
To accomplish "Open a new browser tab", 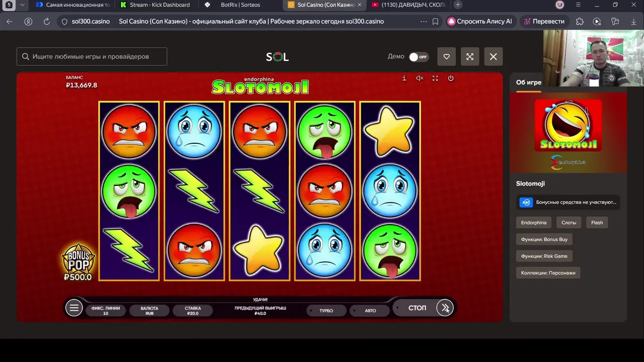I will [458, 5].
